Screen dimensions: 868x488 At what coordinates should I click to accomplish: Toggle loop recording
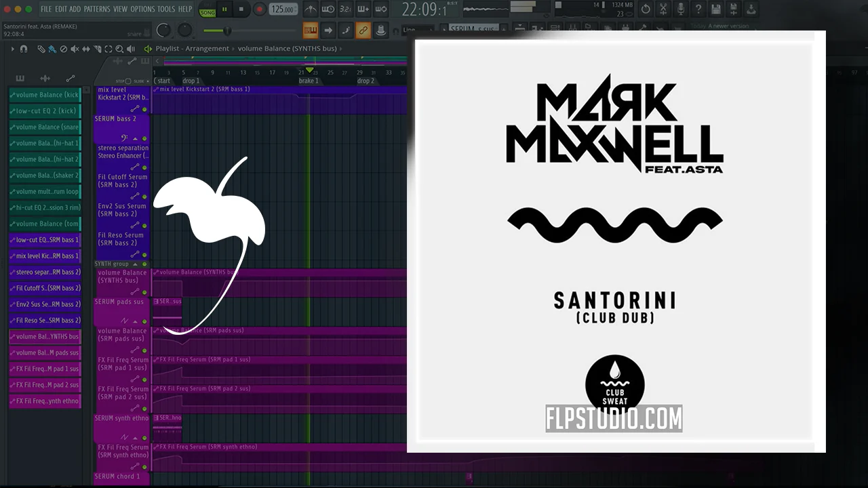380,9
